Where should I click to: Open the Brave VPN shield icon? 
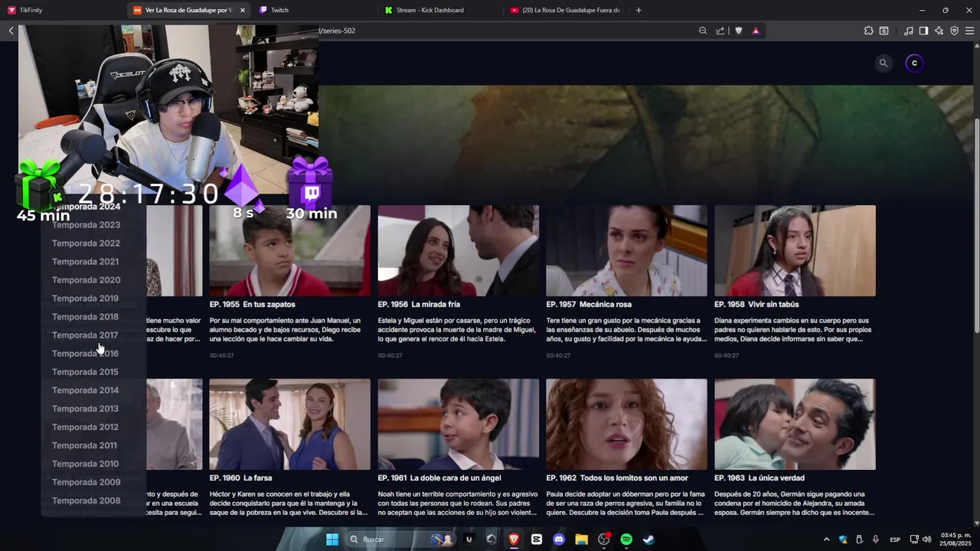point(954,31)
